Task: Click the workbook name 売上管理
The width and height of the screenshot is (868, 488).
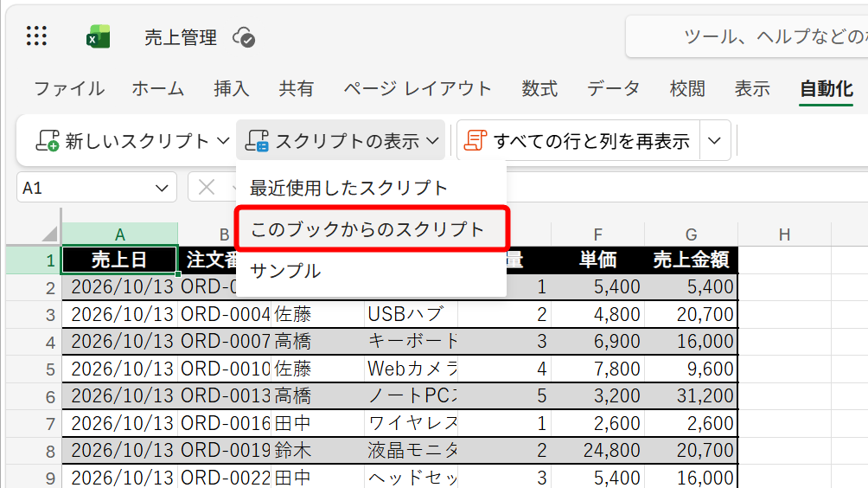Action: tap(181, 38)
